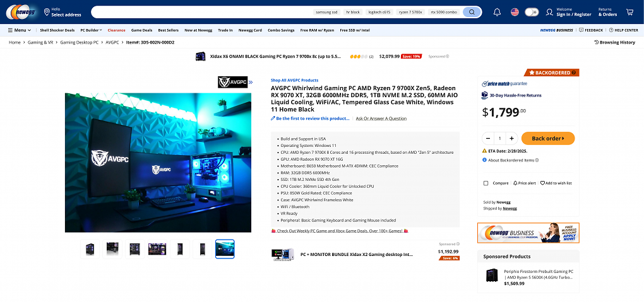Select the fifth product thumbnail
Viewport: 644px width, 302px height.
180,249
